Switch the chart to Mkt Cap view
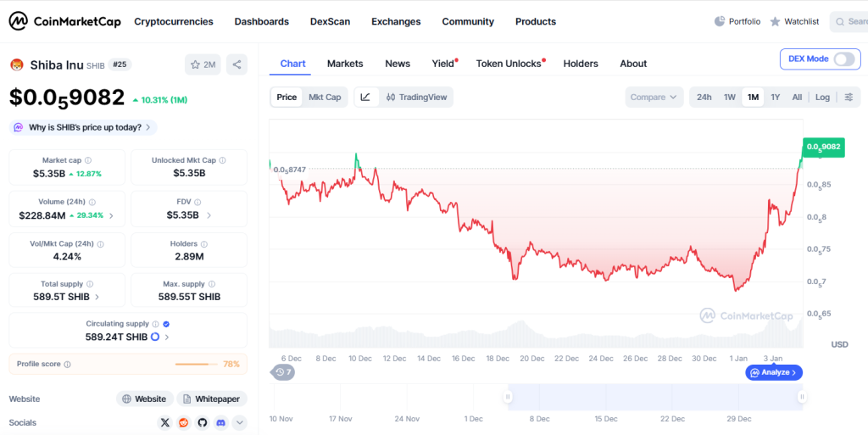This screenshot has width=868, height=435. pyautogui.click(x=325, y=98)
